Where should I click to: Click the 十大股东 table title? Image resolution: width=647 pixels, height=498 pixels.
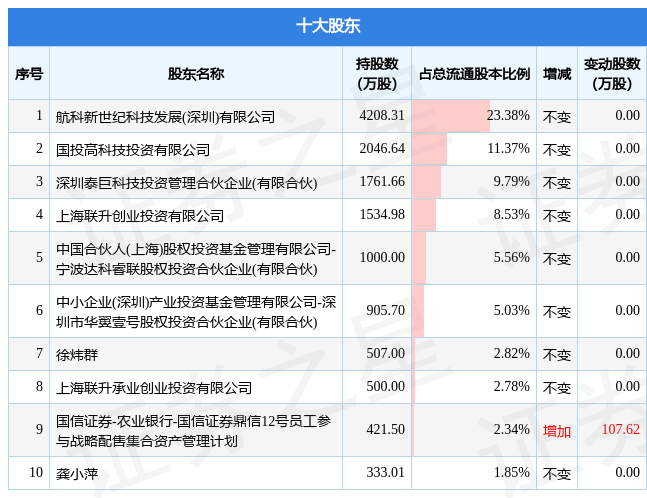323,27
